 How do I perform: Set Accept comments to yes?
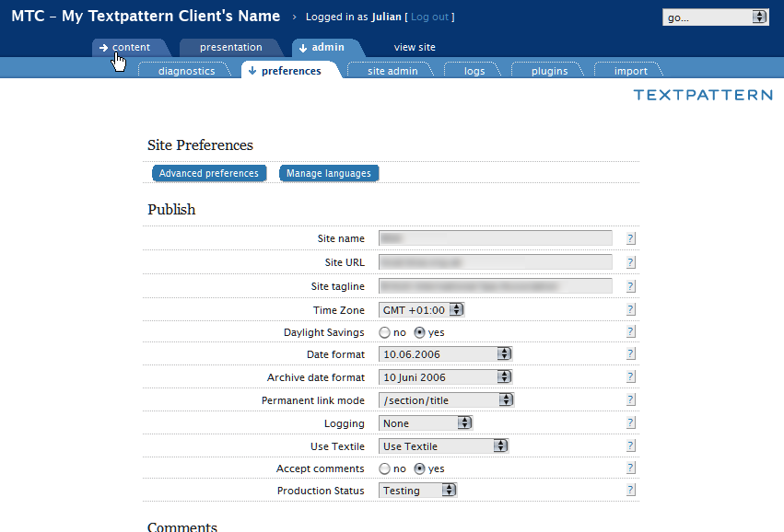(x=419, y=468)
